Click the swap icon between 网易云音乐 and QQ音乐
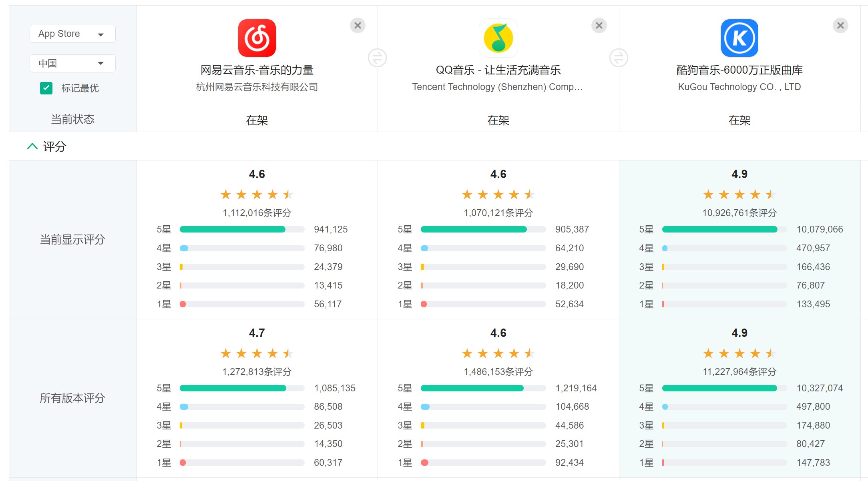This screenshot has width=868, height=481. pyautogui.click(x=378, y=58)
